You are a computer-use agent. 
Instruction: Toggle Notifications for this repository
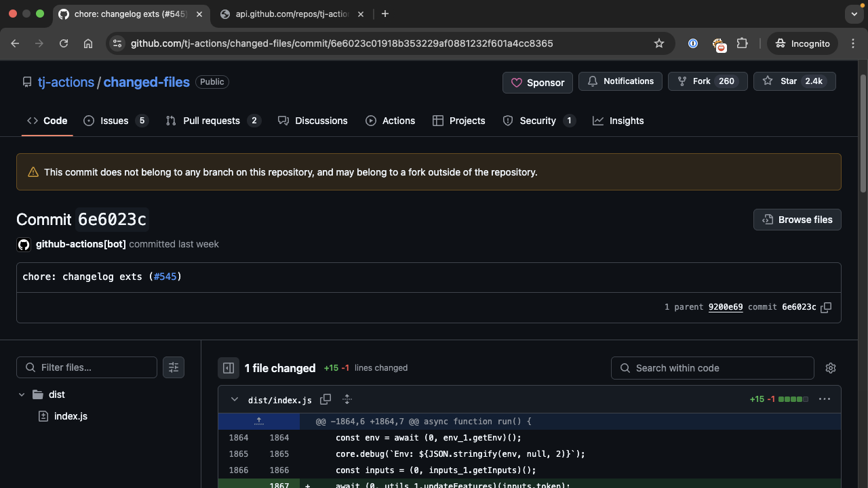point(620,81)
